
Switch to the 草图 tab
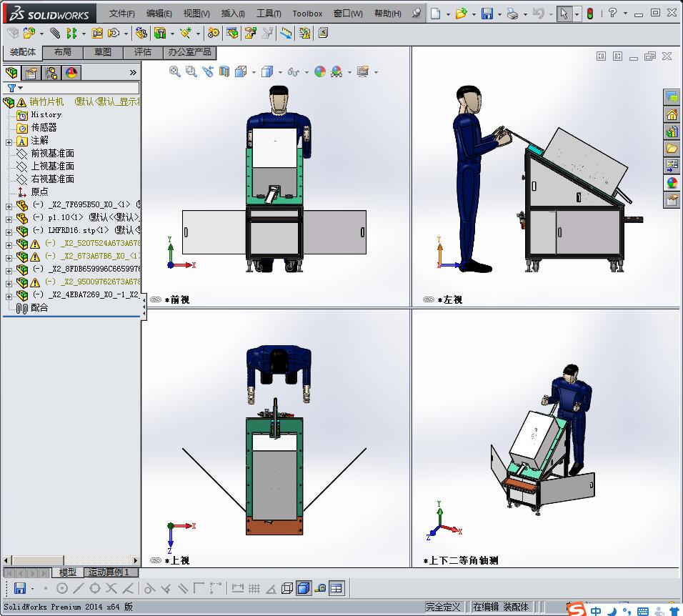point(103,52)
